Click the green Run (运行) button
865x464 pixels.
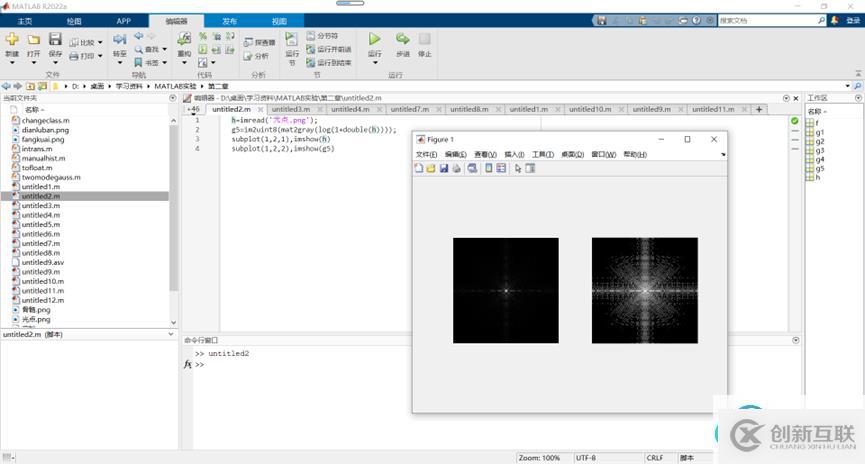[374, 40]
